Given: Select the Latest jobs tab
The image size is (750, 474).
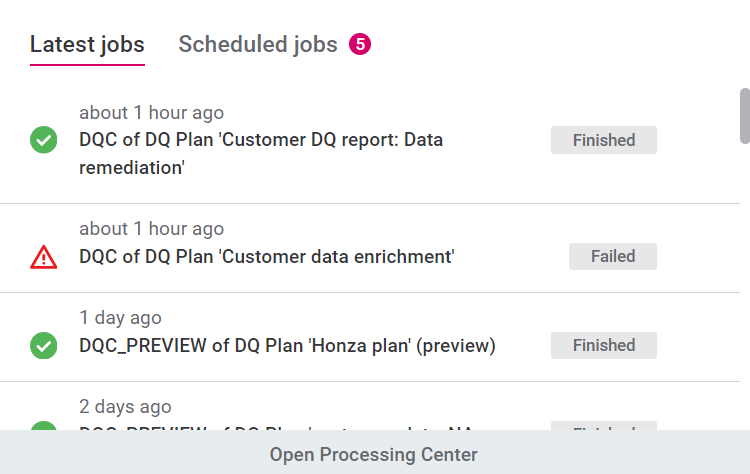Looking at the screenshot, I should 87,44.
